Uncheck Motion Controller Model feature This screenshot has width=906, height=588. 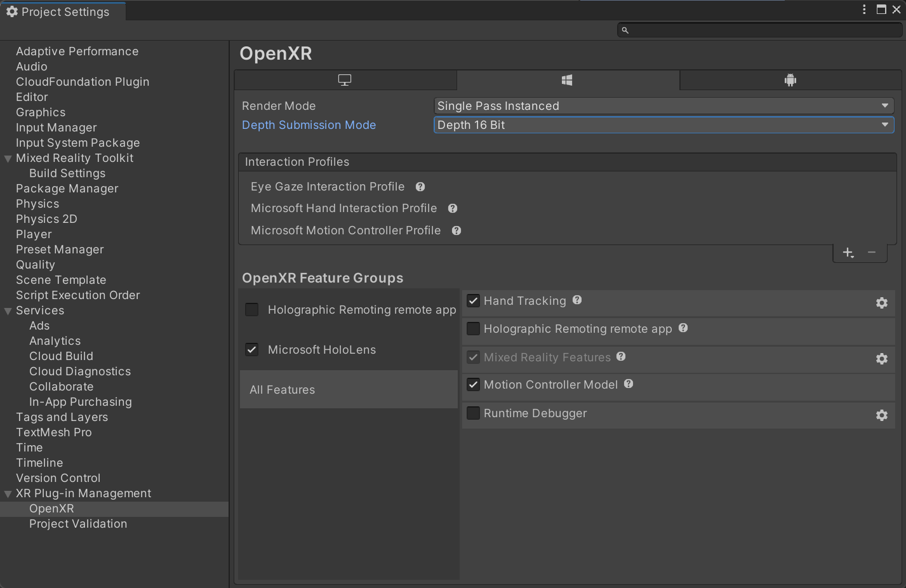[473, 384]
